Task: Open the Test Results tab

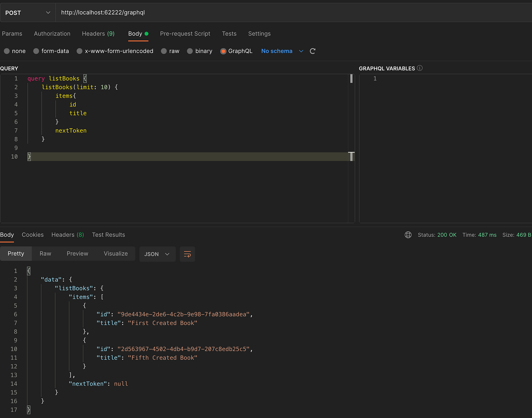Action: [x=109, y=235]
